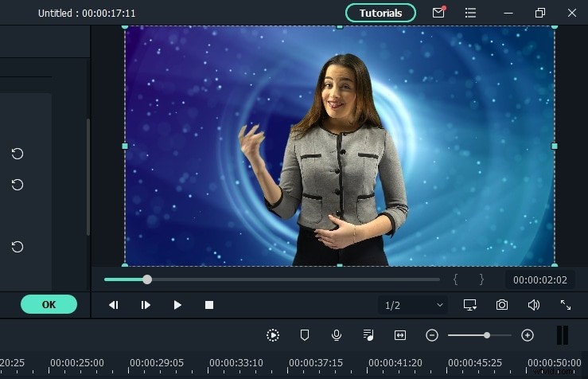Click timeline ruler at 00:00:29:05
The width and height of the screenshot is (588, 379).
coord(157,363)
